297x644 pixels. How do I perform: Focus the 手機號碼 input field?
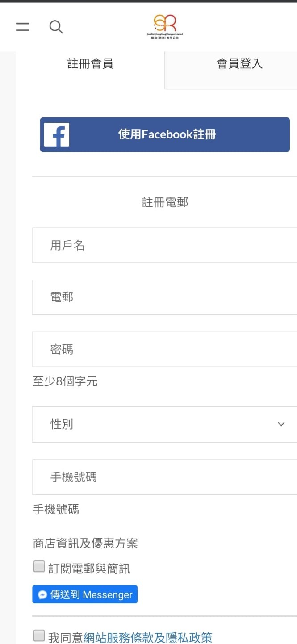click(165, 477)
